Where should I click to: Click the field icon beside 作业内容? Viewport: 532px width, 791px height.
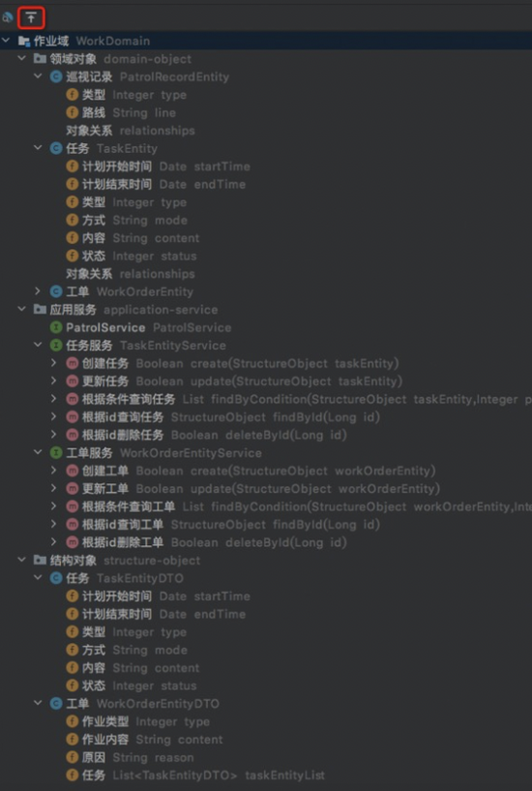coord(72,740)
